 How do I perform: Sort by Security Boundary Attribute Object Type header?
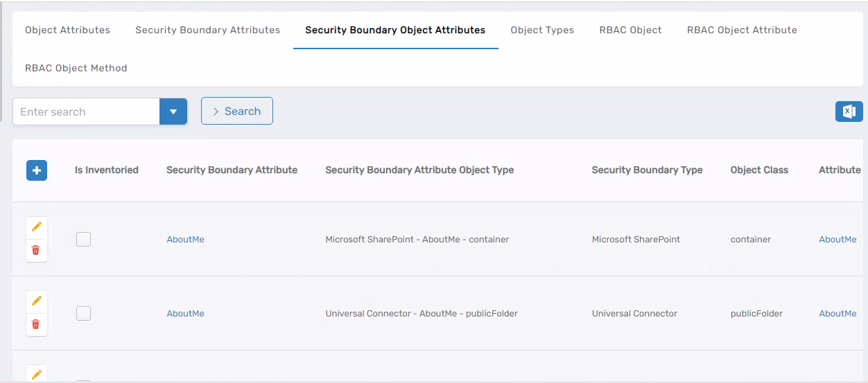[419, 170]
